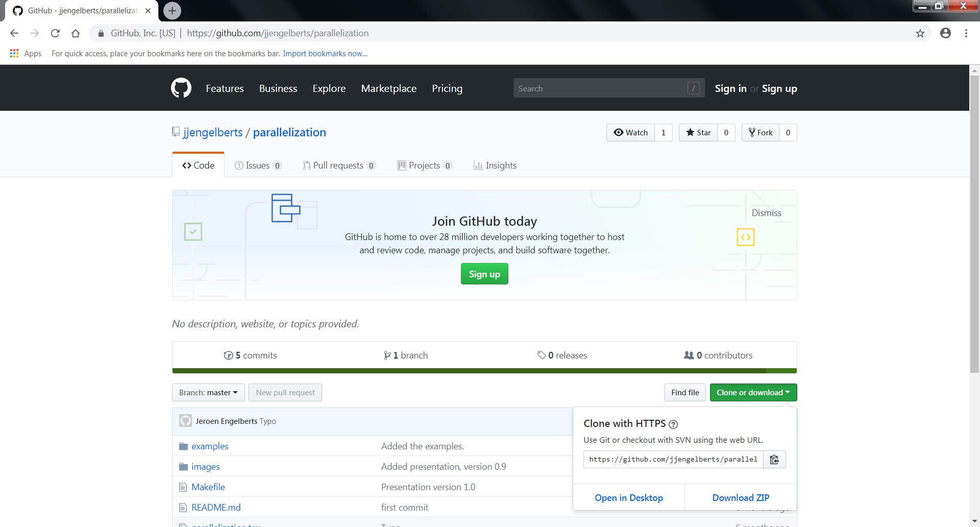980x527 pixels.
Task: Open the Chrome customize menu
Action: pos(966,33)
